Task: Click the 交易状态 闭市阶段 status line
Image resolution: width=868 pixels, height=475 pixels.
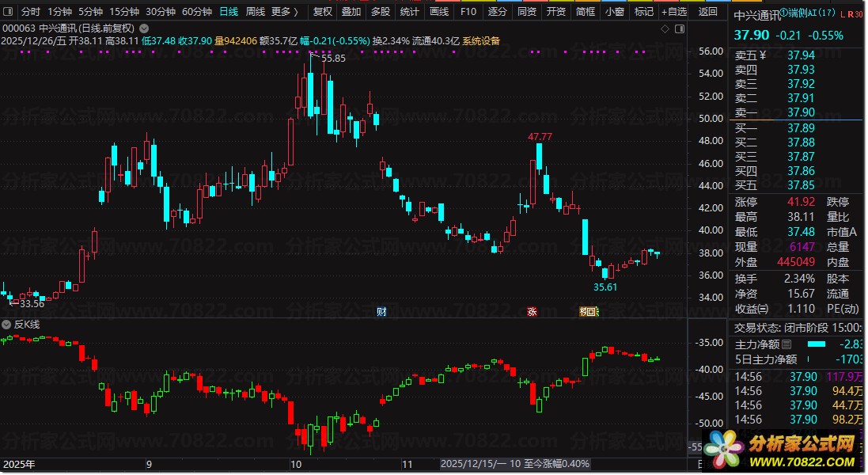Action: [798, 328]
